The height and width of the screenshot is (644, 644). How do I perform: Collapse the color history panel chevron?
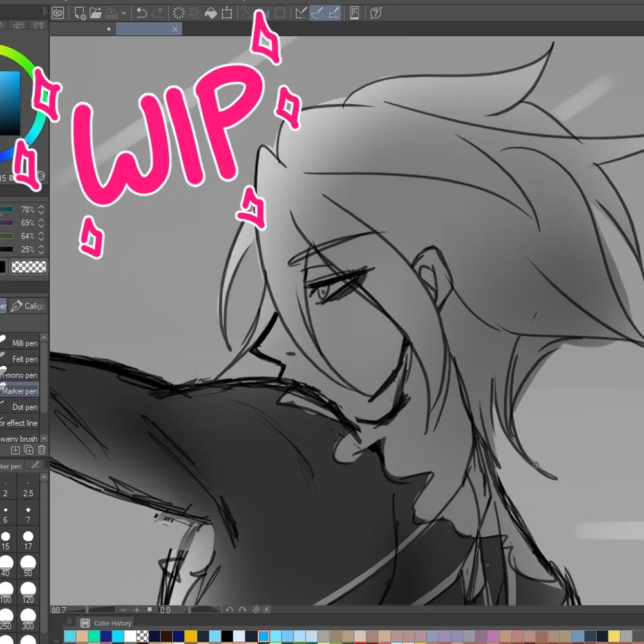(x=57, y=640)
